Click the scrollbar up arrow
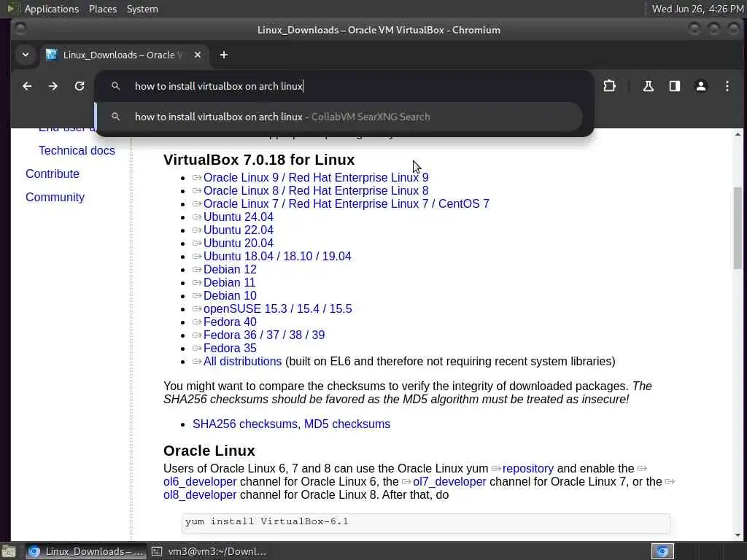Image resolution: width=747 pixels, height=560 pixels. (738, 134)
